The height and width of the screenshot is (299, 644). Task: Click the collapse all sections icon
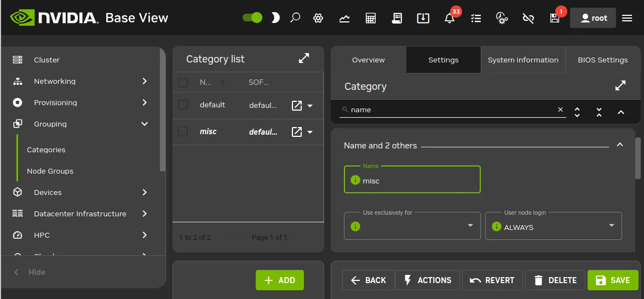(599, 112)
